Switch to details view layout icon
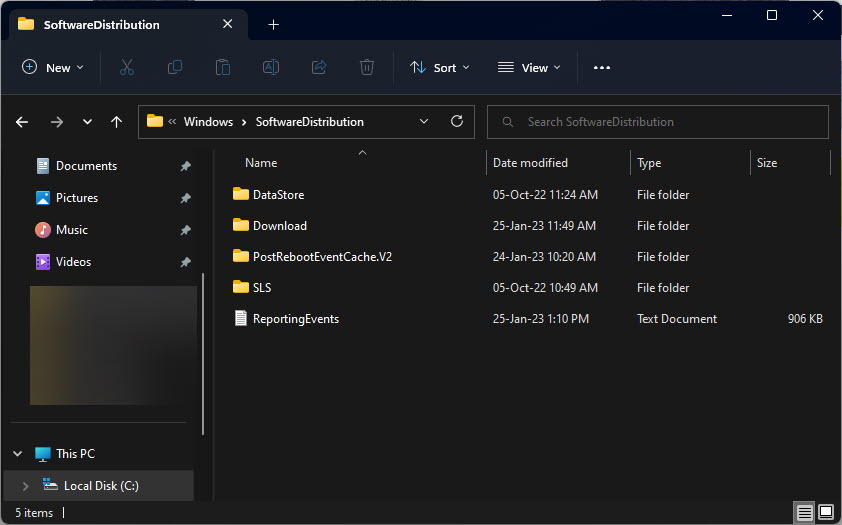842x525 pixels. (804, 513)
